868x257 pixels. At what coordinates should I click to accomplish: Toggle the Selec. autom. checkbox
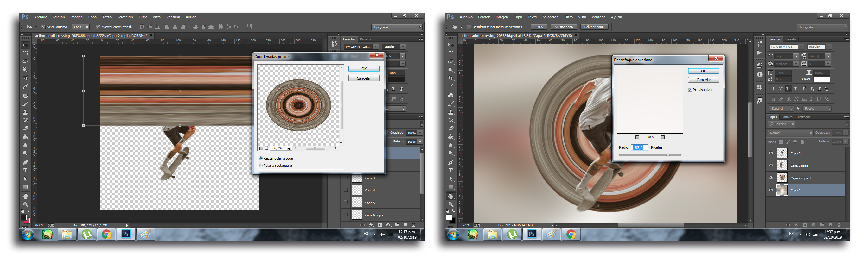43,27
